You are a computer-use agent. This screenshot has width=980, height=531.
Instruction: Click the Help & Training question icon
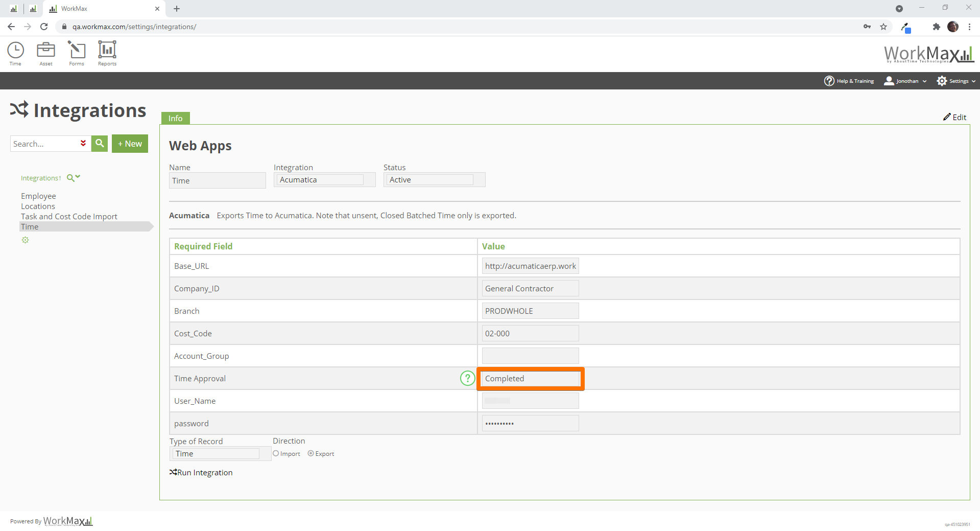pyautogui.click(x=829, y=81)
